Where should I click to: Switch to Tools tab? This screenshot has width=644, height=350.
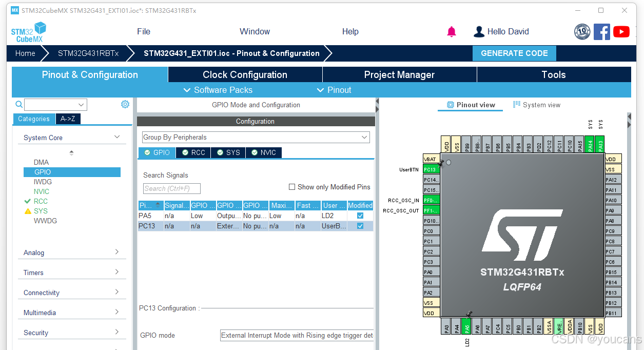coord(554,74)
